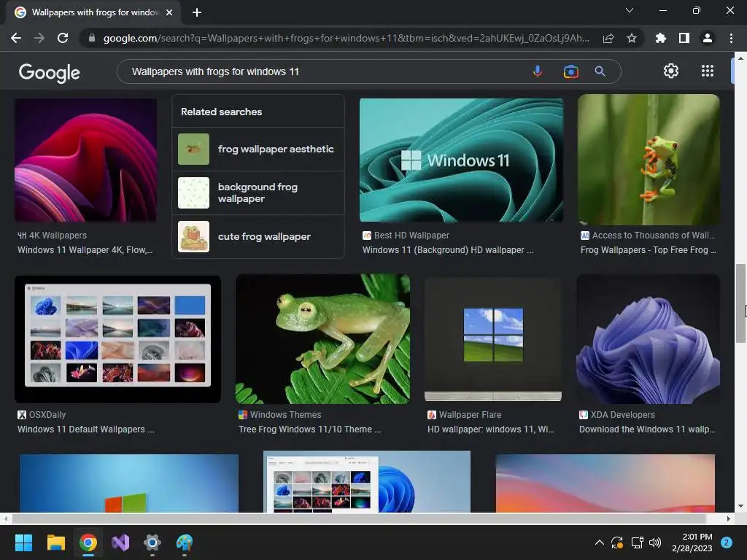
Task: Open the volume control in tray
Action: tap(656, 542)
